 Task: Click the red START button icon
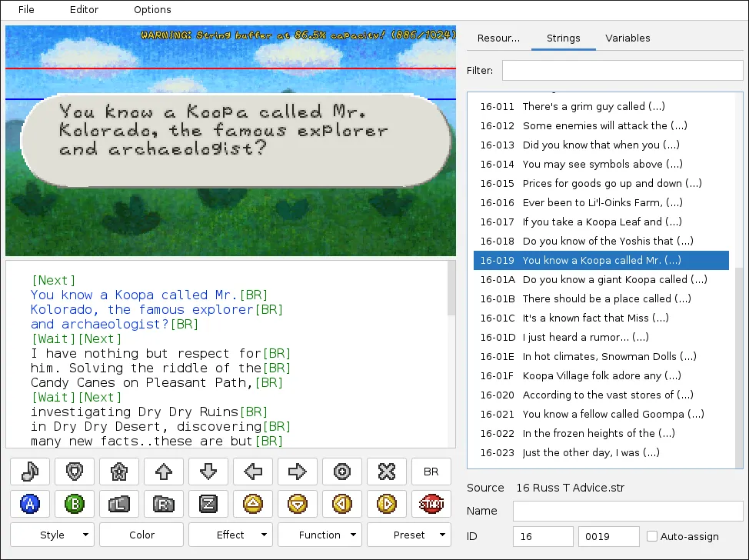point(431,504)
